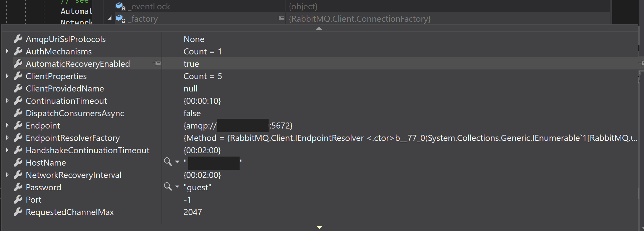This screenshot has height=231, width=644.
Task: Select the EndpointResolverFactory Method value
Action: [x=410, y=138]
